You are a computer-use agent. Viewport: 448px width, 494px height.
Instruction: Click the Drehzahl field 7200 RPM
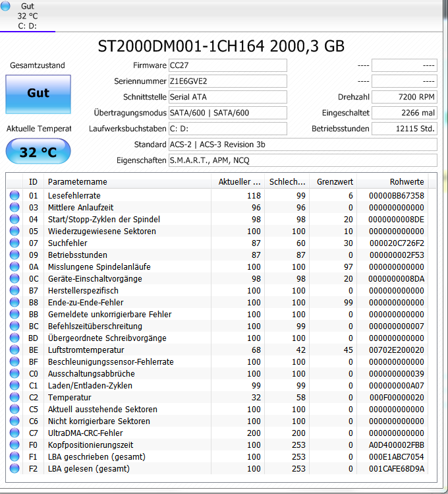(405, 97)
